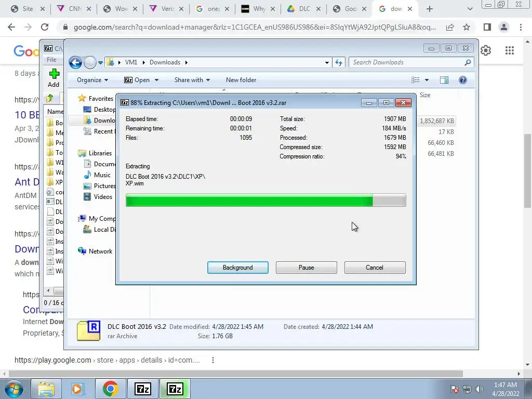This screenshot has height=399, width=532.
Task: Click the Size column header
Action: click(x=425, y=95)
